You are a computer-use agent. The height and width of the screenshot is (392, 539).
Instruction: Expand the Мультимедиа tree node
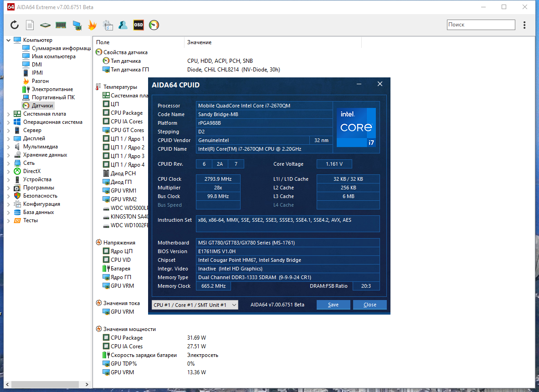point(8,147)
